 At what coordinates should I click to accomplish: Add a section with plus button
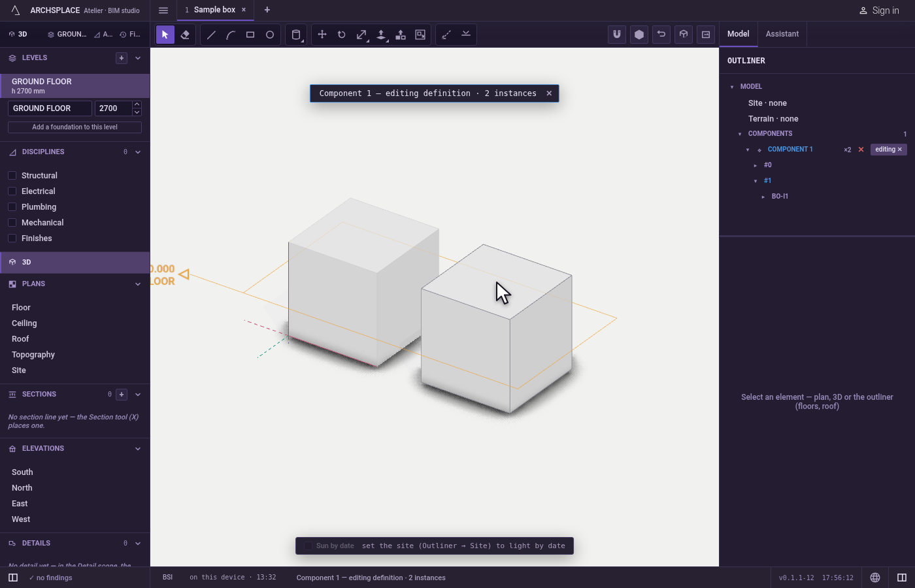click(122, 395)
